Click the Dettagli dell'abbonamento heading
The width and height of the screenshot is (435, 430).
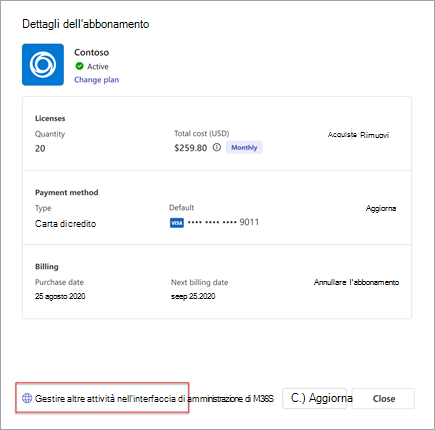86,24
